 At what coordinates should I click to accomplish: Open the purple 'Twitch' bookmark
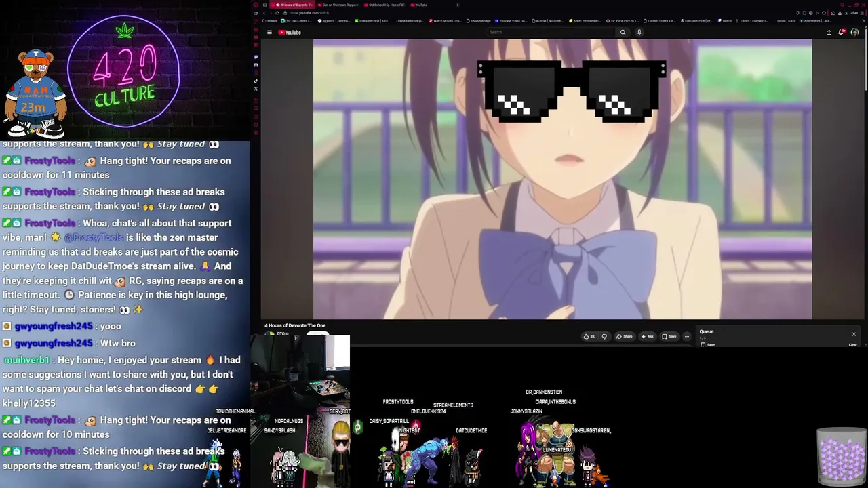click(725, 21)
